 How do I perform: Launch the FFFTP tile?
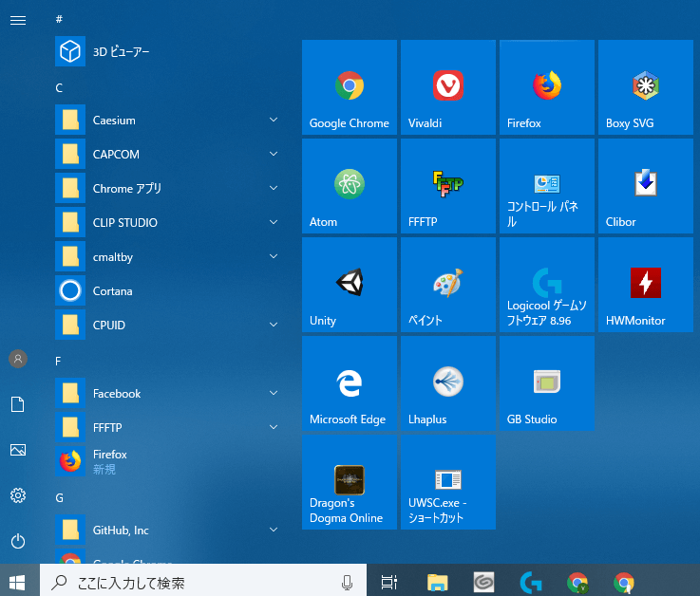[x=447, y=186]
